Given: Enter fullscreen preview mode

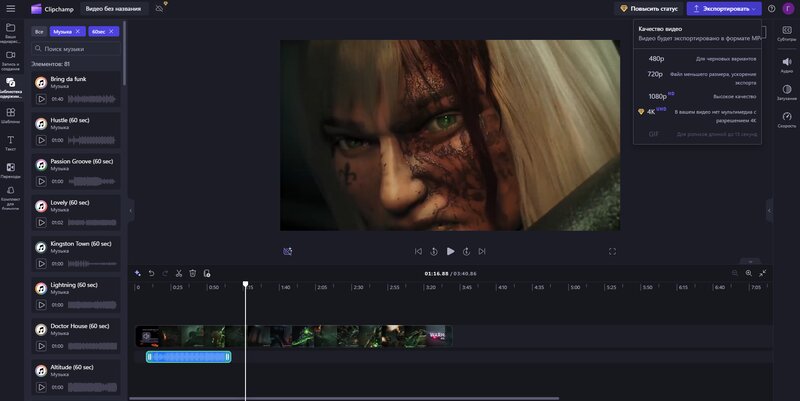Looking at the screenshot, I should (612, 251).
